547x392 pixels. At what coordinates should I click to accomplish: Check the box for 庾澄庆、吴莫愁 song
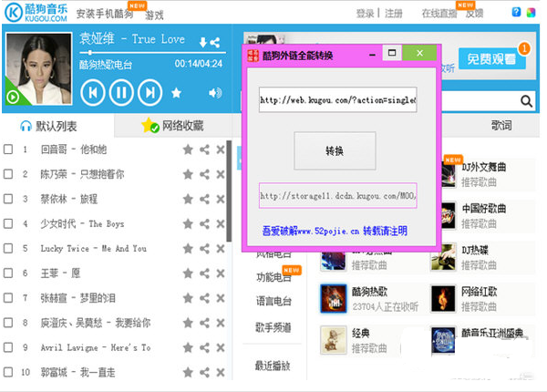coord(8,323)
